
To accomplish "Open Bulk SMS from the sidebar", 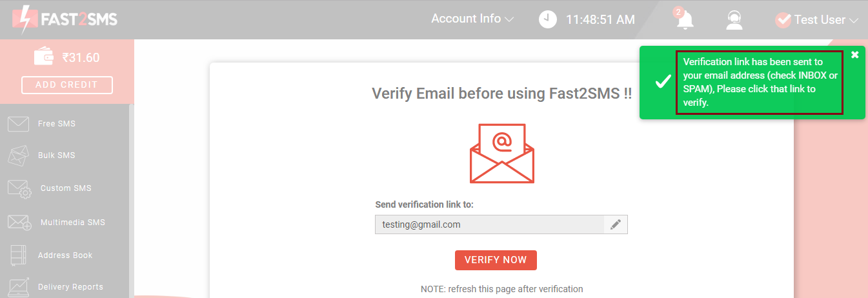I will coord(57,155).
